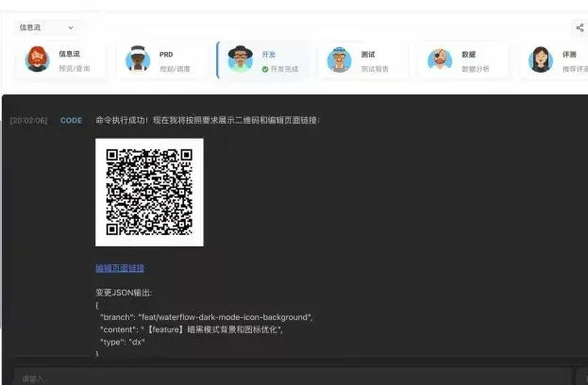Click the share icon at top right
Screen dimensions: 588x385
[x=580, y=27]
